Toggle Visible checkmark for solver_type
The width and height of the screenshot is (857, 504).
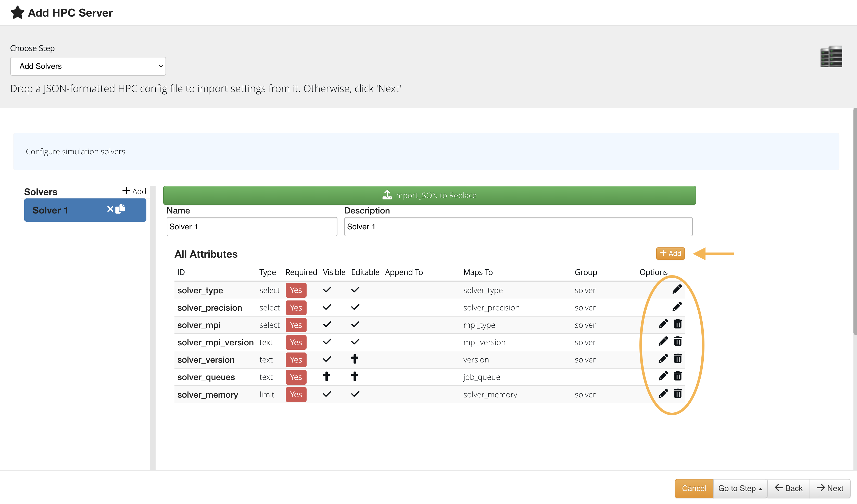[x=327, y=290]
